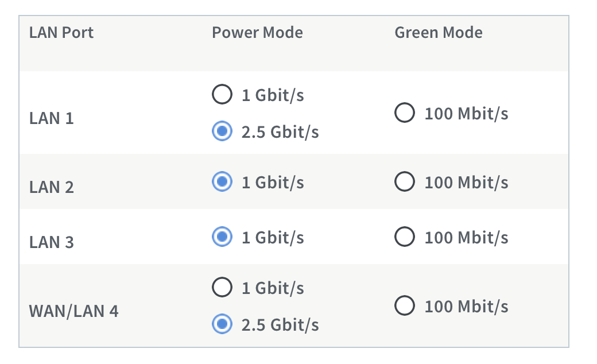Click the '1 Gbit/s' text in WAN/LAN 4 row
Viewport: 597px width, 364px height.
coord(273,288)
